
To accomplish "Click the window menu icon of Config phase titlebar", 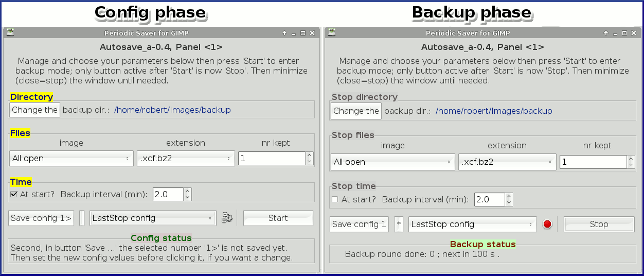I will [x=10, y=32].
